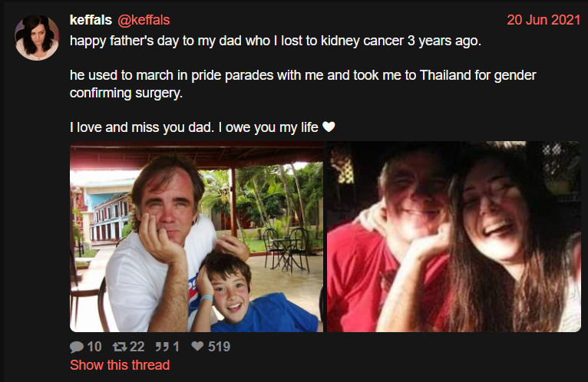588x382 pixels.
Task: Open the keffals profile avatar
Action: (x=37, y=37)
